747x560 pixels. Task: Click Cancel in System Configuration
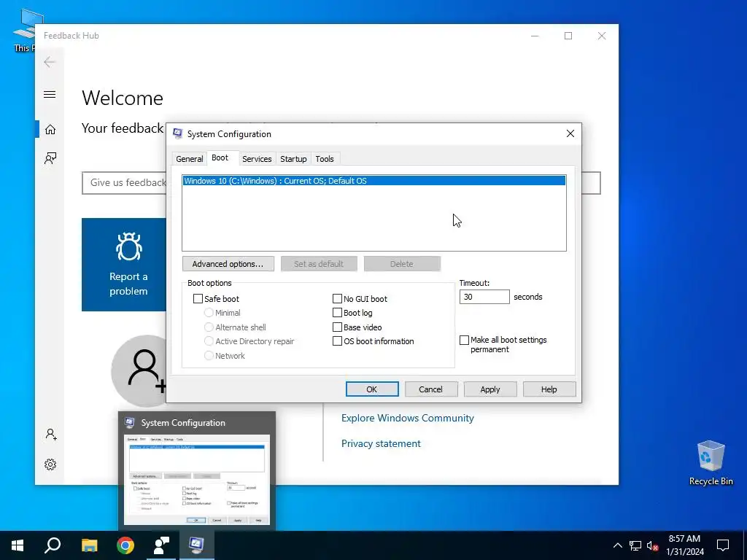coord(430,389)
